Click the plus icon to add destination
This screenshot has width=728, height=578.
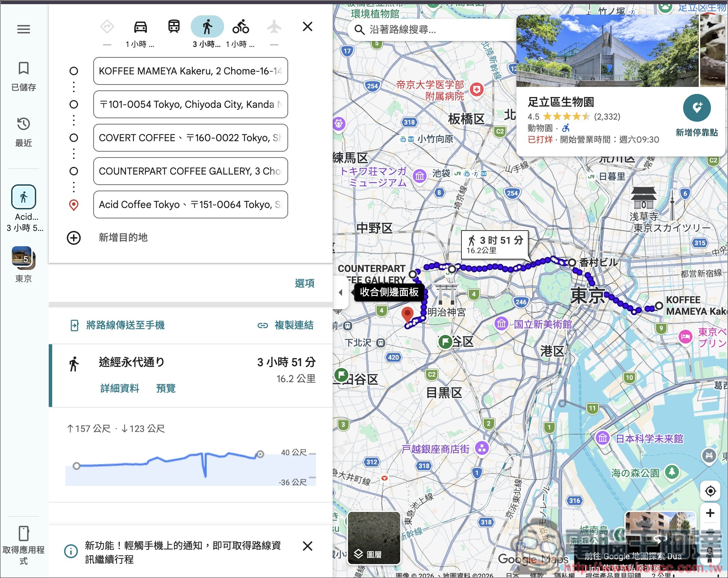(74, 238)
